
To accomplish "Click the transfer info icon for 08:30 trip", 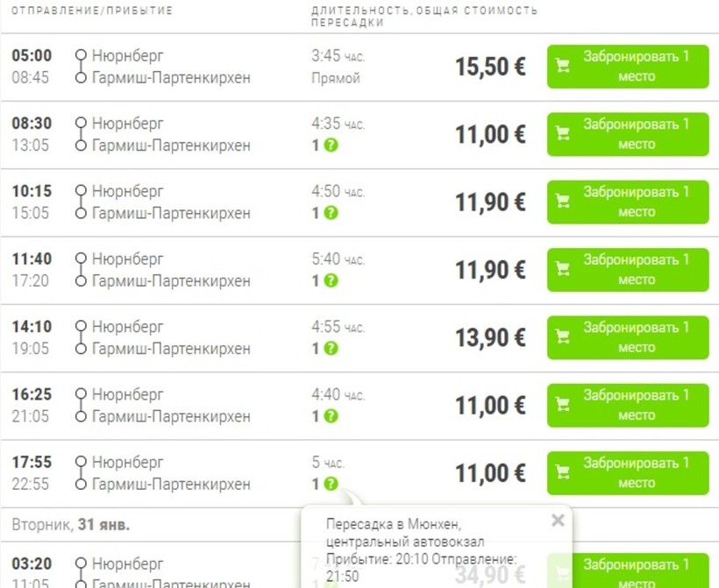I will [x=331, y=145].
